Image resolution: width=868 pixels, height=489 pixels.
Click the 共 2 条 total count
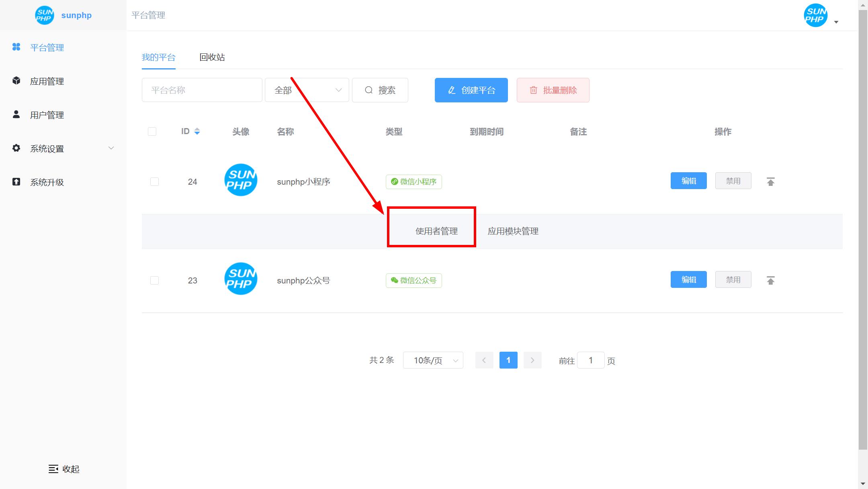[381, 360]
